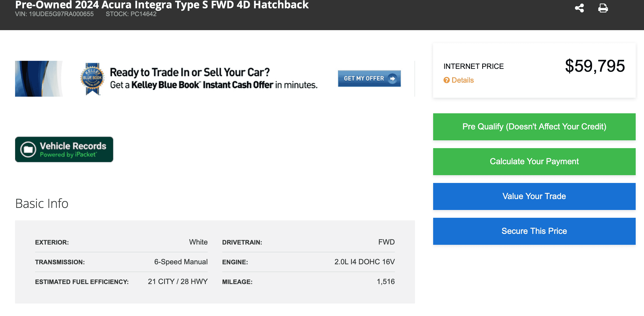Click the arrow icon on Get My Offer

[393, 78]
